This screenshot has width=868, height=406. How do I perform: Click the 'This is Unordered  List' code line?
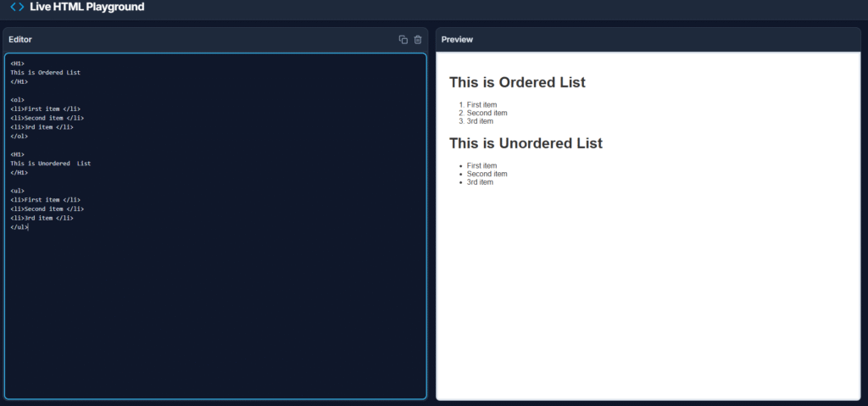50,164
